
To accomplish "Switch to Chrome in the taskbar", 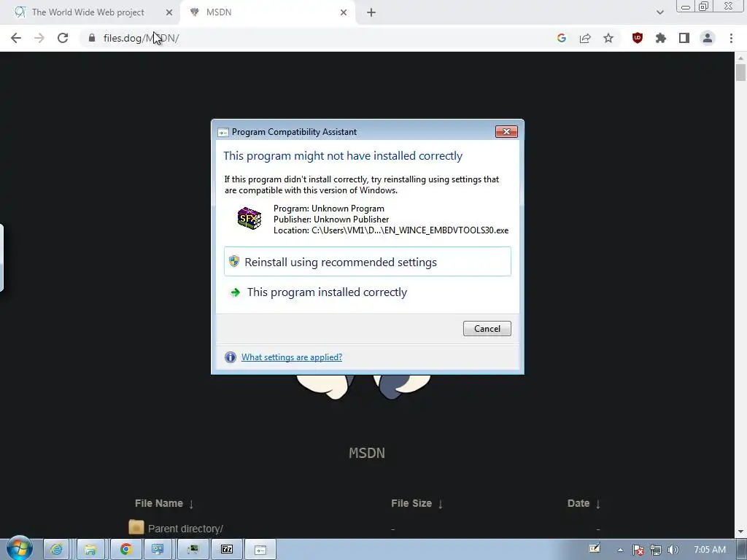I will click(x=125, y=550).
